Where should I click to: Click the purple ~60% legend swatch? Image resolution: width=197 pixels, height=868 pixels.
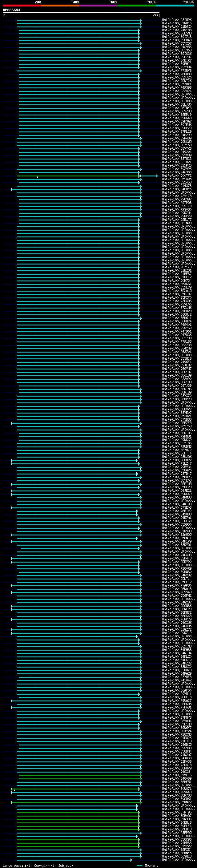99,6
